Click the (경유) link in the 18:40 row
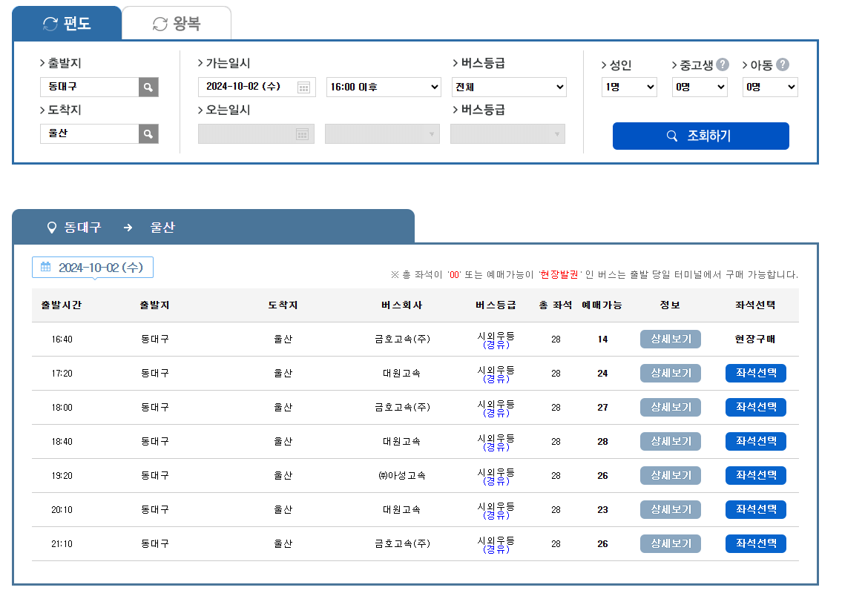This screenshot has height=616, width=842. coord(496,447)
